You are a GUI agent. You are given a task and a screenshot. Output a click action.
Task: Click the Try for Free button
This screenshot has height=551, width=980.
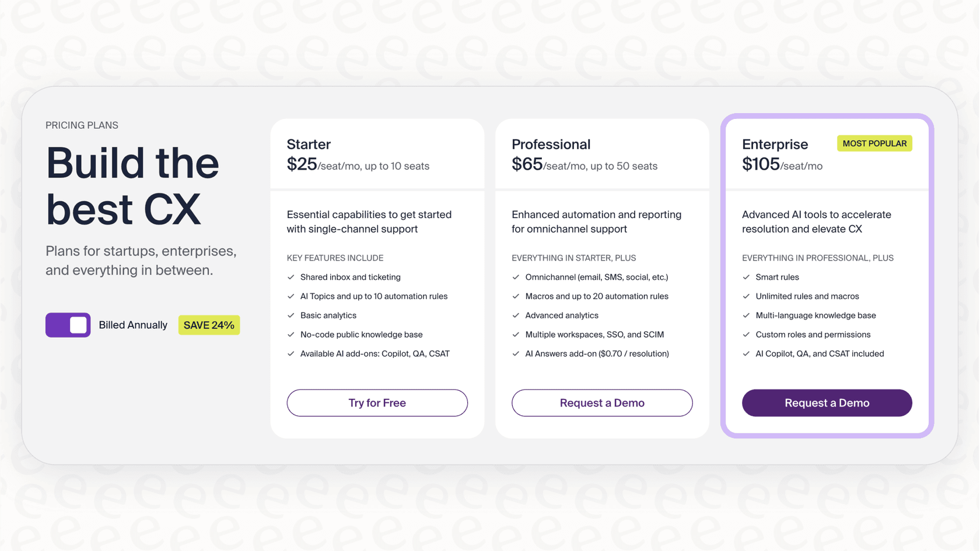click(x=377, y=403)
